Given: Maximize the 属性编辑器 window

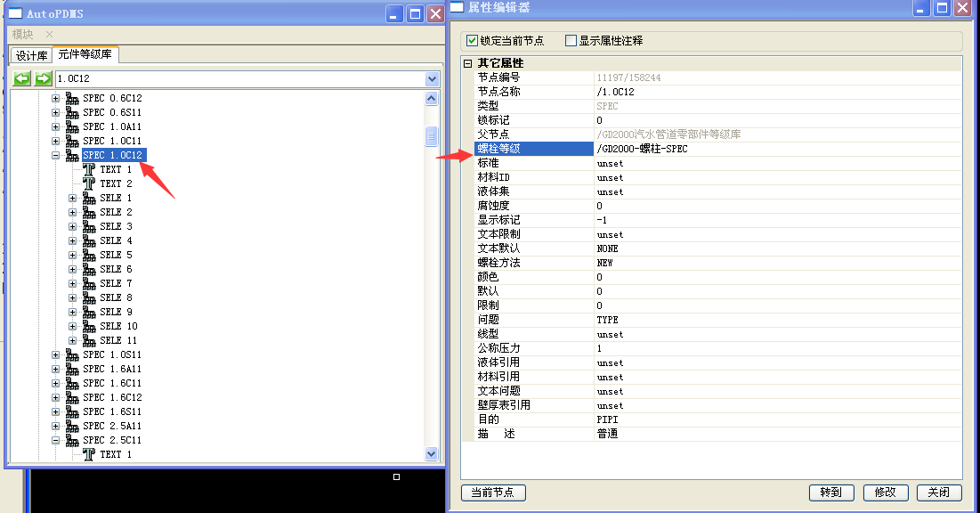Looking at the screenshot, I should click(x=942, y=7).
